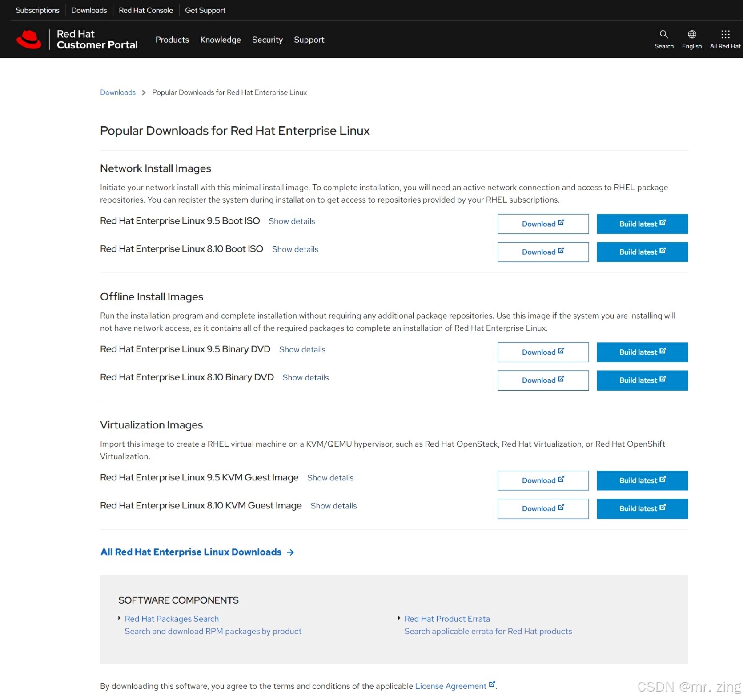Viewport: 743px width, 700px height.
Task: Build latest for RHEL 8.10 Binary DVD
Action: click(642, 380)
